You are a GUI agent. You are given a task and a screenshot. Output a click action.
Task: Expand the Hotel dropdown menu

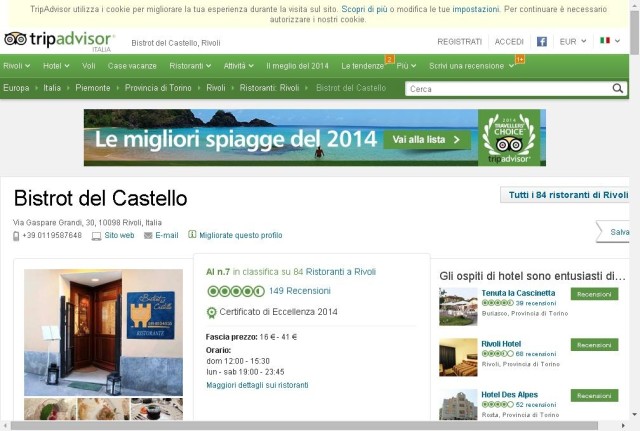point(56,66)
